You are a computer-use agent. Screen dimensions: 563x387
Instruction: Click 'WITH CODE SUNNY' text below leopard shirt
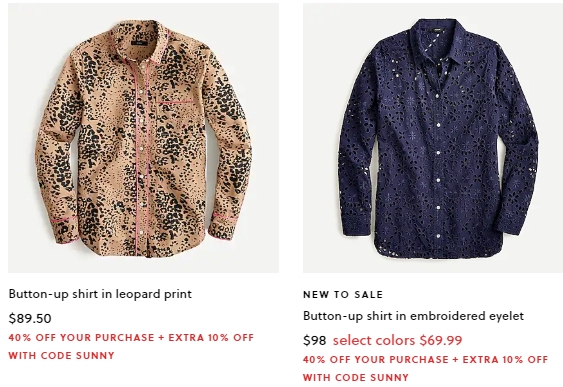(x=61, y=356)
